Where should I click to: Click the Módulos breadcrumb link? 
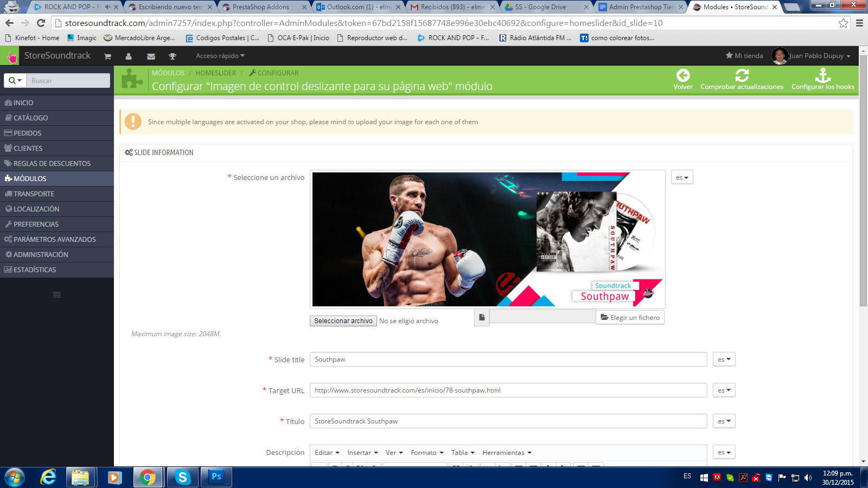point(168,73)
